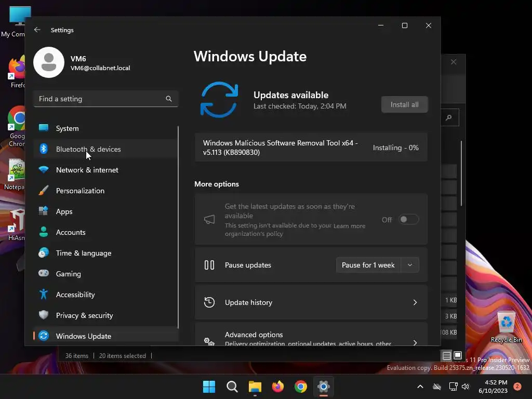Open the clock showing 4:52 PM

pos(493,387)
